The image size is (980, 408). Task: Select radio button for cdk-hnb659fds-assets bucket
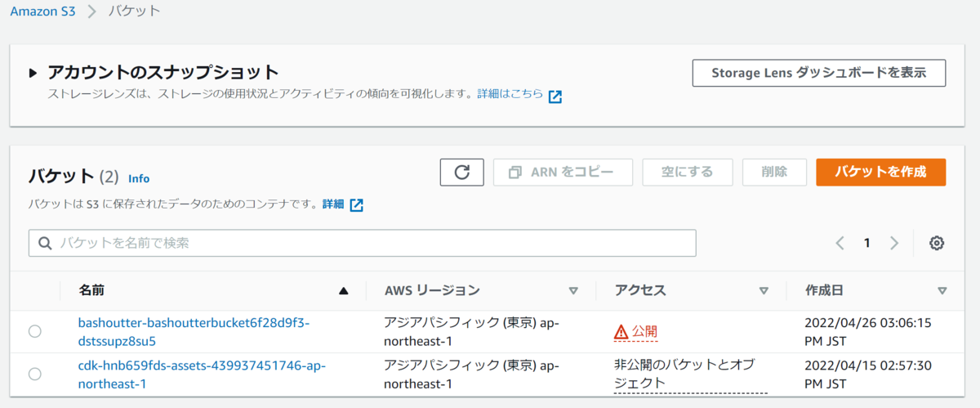(x=34, y=374)
